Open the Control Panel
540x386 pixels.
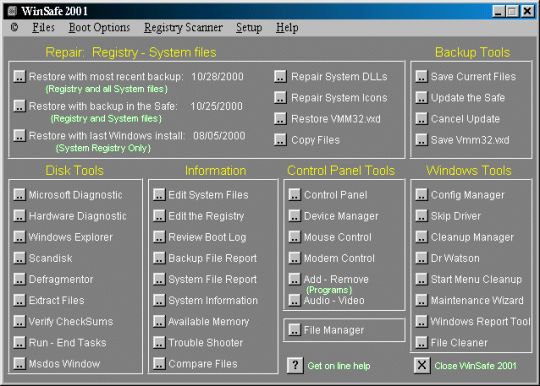point(294,195)
